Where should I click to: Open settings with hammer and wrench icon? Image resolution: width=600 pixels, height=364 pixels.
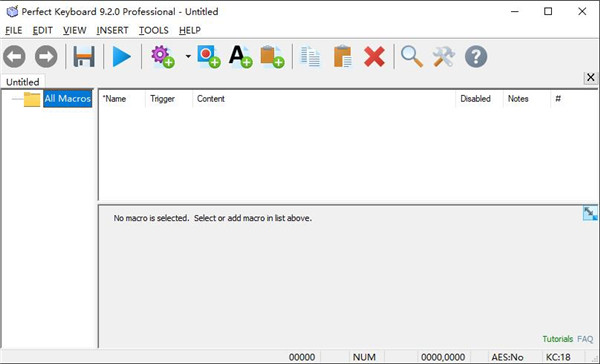pyautogui.click(x=444, y=57)
